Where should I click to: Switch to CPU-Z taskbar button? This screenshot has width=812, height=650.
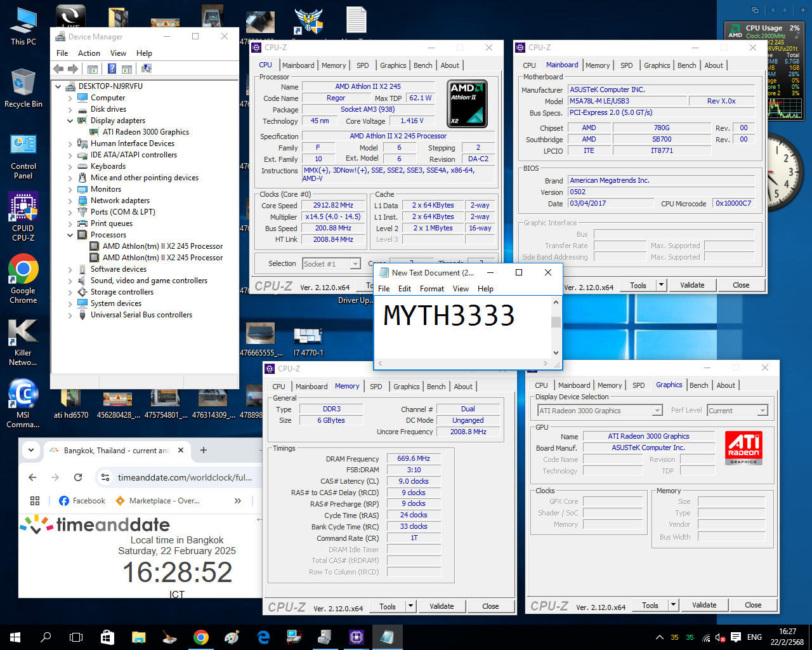[x=356, y=637]
